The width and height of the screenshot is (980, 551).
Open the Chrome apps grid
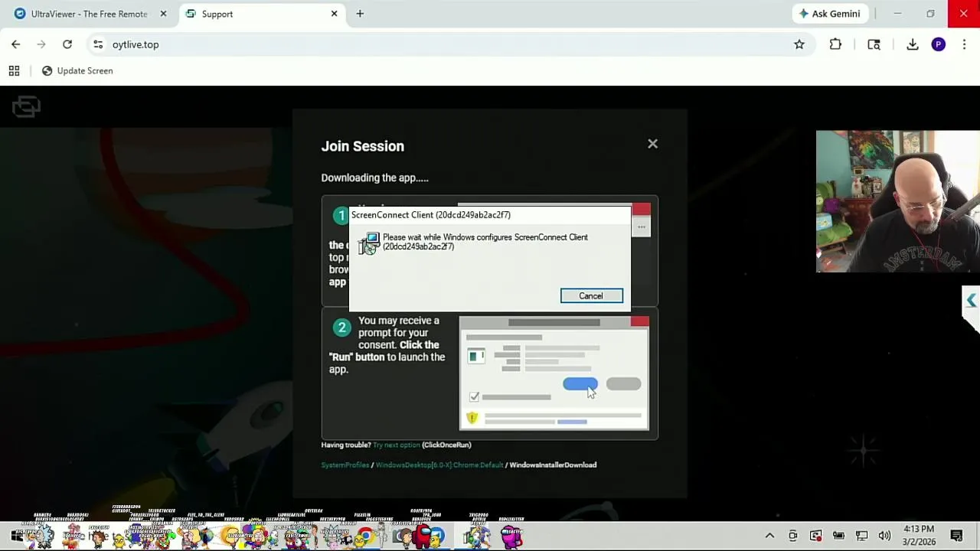pyautogui.click(x=14, y=70)
